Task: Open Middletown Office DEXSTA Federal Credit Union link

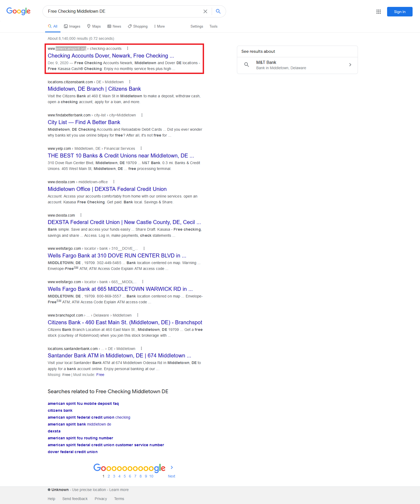Action: click(107, 189)
